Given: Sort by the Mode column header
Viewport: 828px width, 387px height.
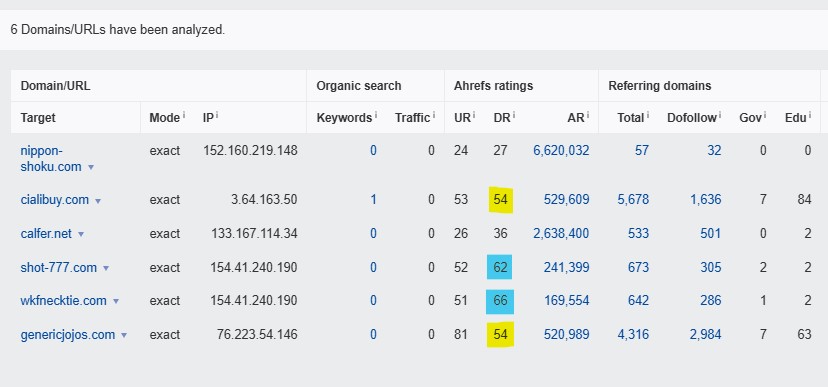Looking at the screenshot, I should tap(164, 118).
